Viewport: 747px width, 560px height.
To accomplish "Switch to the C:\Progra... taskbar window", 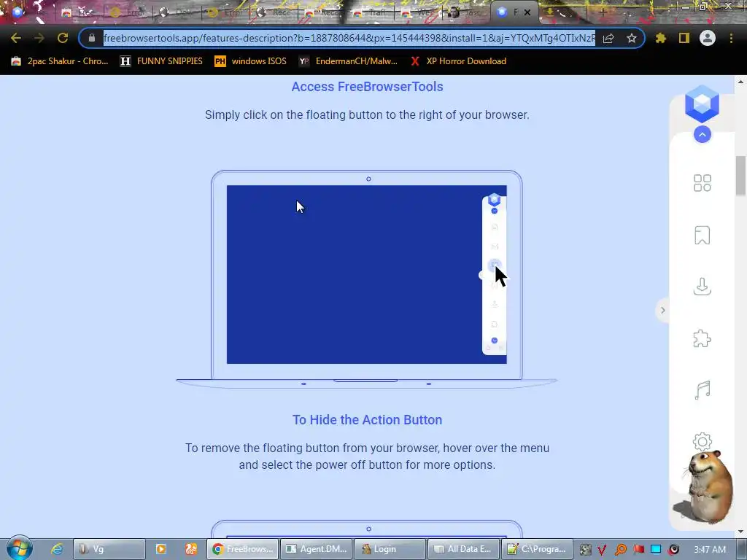I will (x=538, y=549).
